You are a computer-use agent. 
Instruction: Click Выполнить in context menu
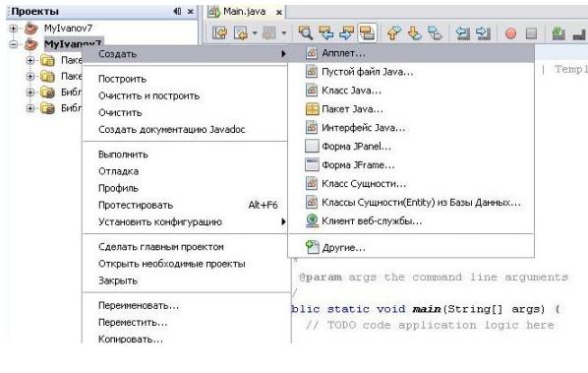pyautogui.click(x=185, y=155)
